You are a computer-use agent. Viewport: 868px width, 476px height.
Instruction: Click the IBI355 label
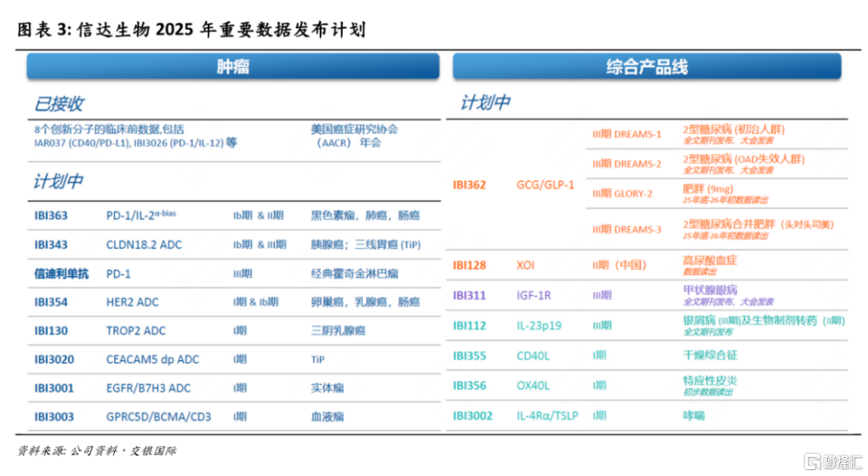pyautogui.click(x=470, y=356)
